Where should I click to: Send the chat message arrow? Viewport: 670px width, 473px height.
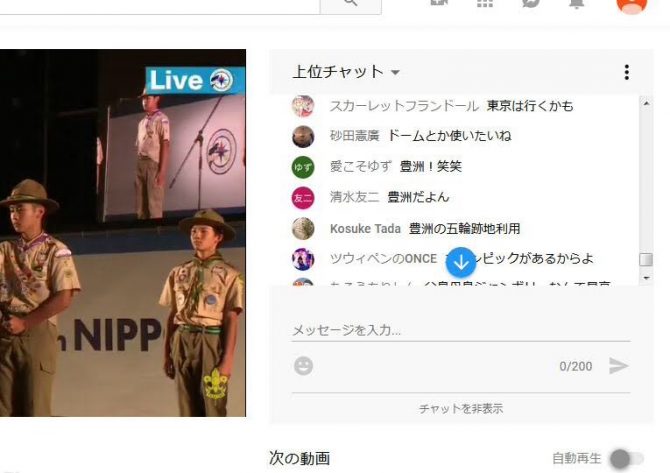pos(619,366)
